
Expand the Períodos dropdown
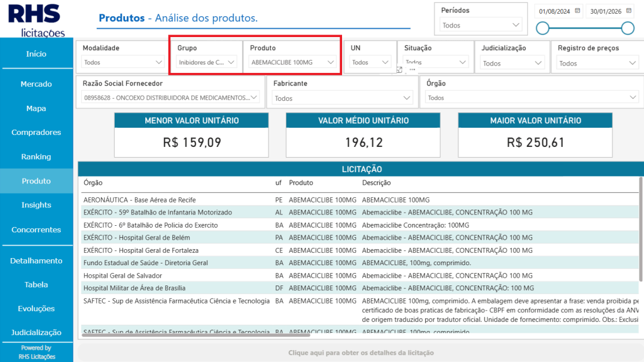(481, 26)
